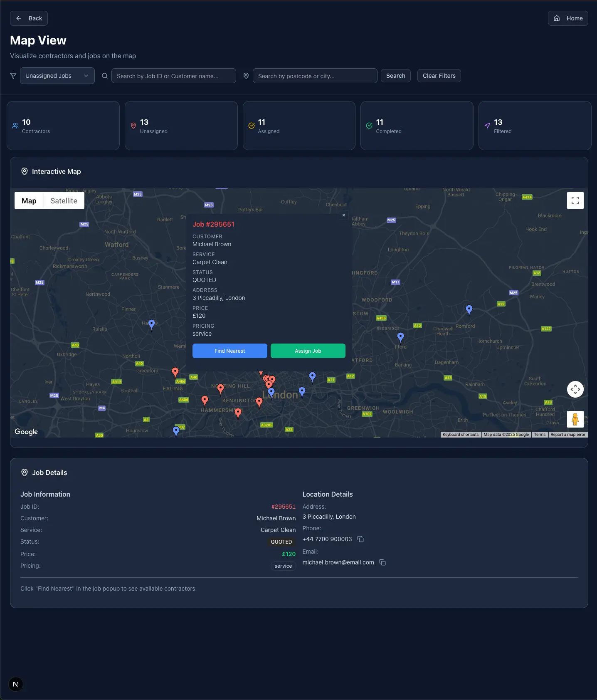Click the £120 price value in Job Details
Viewport: 597px width, 700px height.
pyautogui.click(x=289, y=554)
